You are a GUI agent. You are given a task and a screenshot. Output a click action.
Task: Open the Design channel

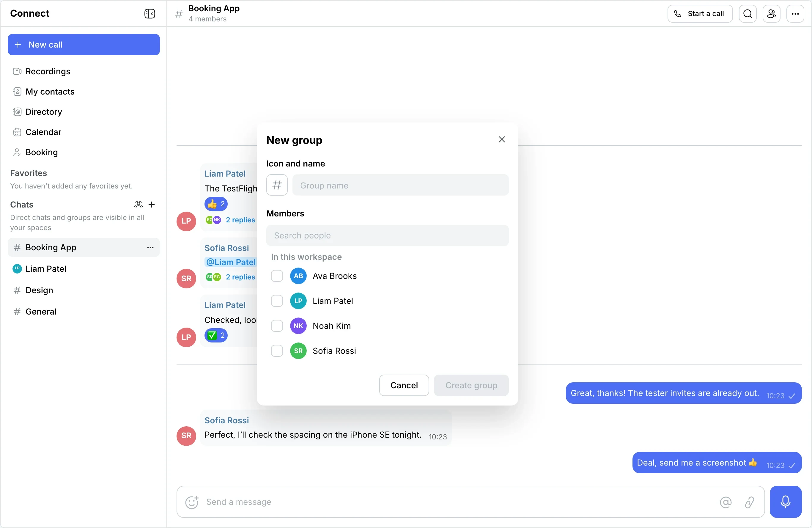point(84,290)
